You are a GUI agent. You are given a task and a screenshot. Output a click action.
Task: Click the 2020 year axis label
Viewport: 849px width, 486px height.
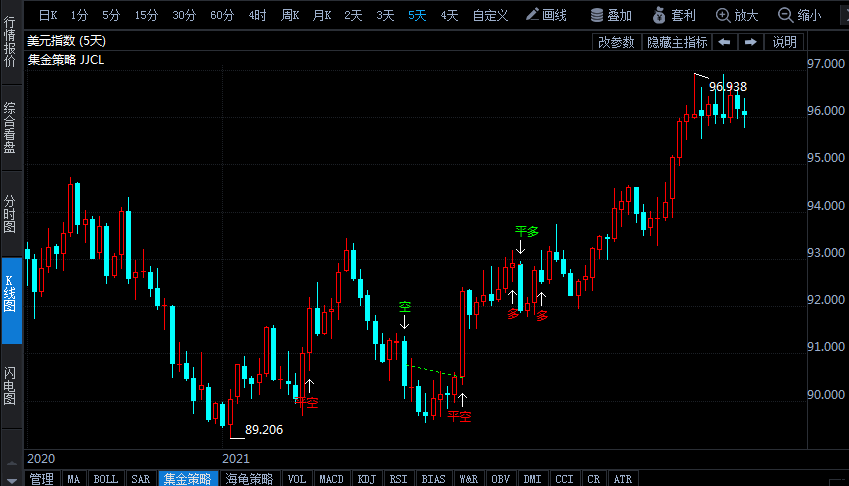41,459
